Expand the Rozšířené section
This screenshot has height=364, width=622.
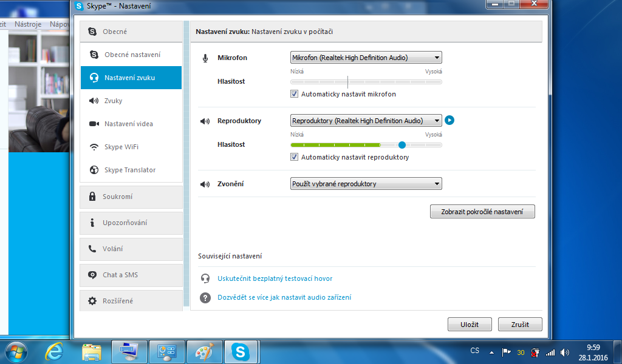(x=131, y=301)
